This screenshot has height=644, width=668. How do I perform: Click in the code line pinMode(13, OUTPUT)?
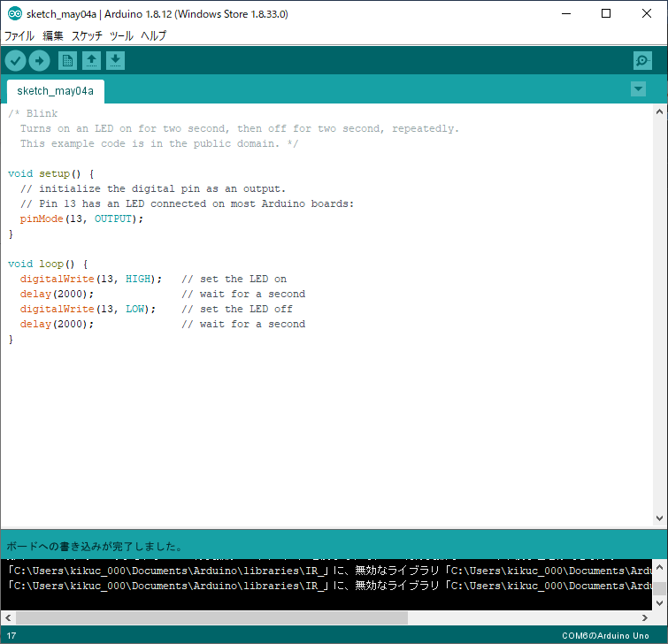(x=81, y=218)
